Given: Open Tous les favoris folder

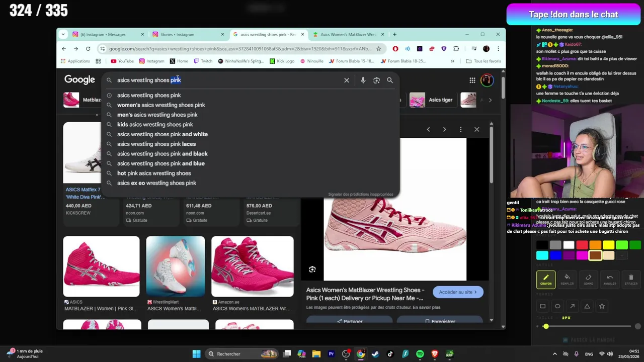Looking at the screenshot, I should (484, 61).
